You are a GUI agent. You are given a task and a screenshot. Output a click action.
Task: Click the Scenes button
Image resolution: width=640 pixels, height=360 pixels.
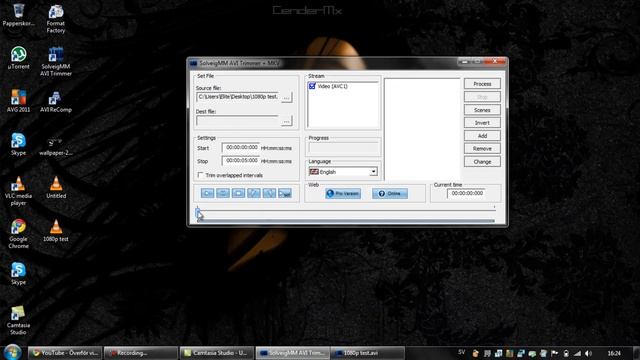pyautogui.click(x=482, y=110)
